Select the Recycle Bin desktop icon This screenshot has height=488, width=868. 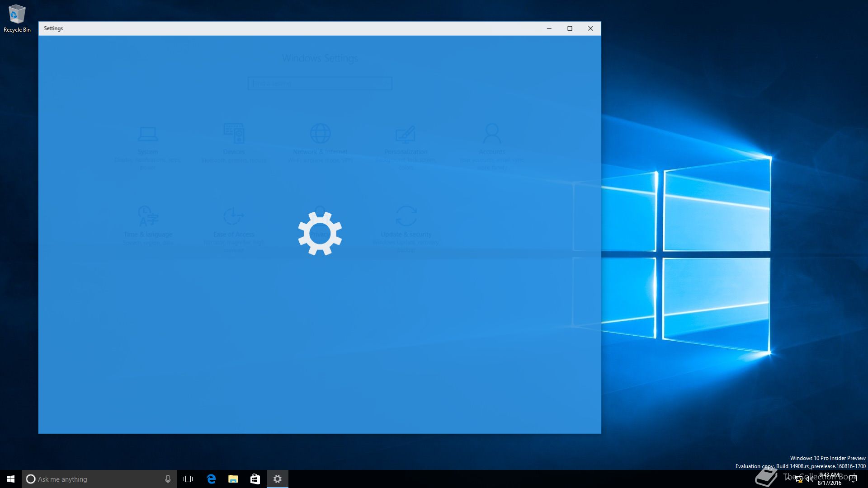(x=17, y=19)
